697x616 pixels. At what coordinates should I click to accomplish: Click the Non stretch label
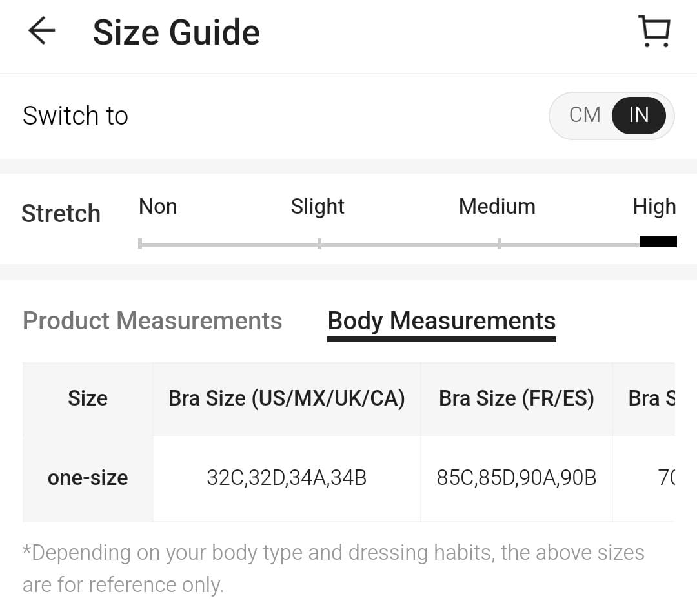click(157, 207)
